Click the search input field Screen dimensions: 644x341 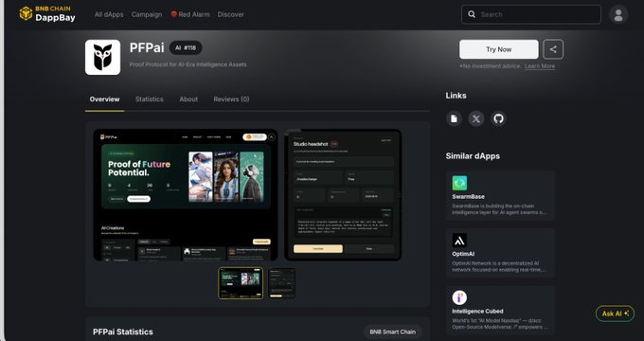point(531,14)
